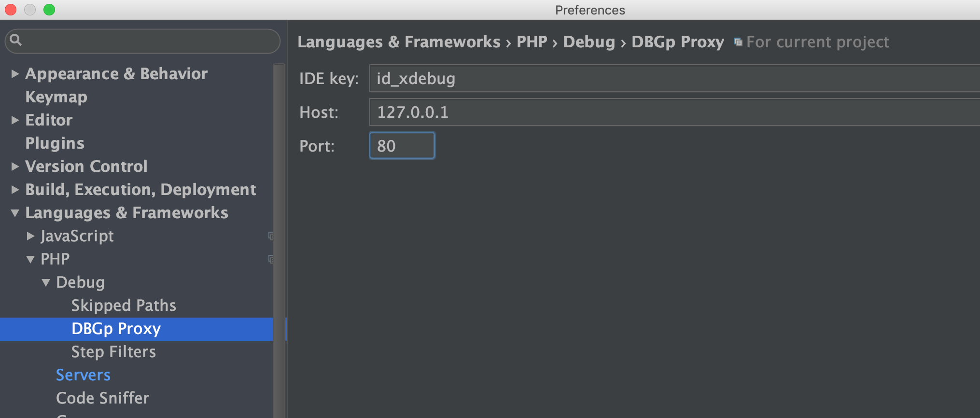
Task: Collapse the Debug node arrow
Action: [x=46, y=283]
